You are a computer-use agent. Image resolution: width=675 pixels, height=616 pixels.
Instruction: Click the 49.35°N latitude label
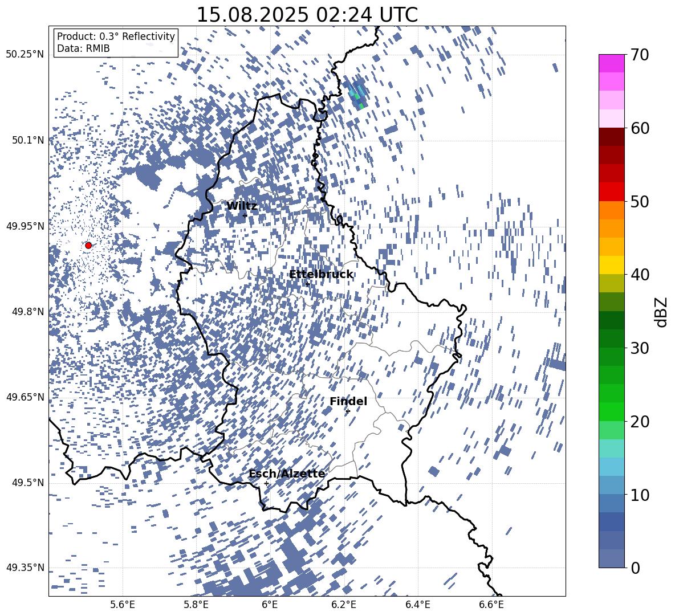[25, 568]
